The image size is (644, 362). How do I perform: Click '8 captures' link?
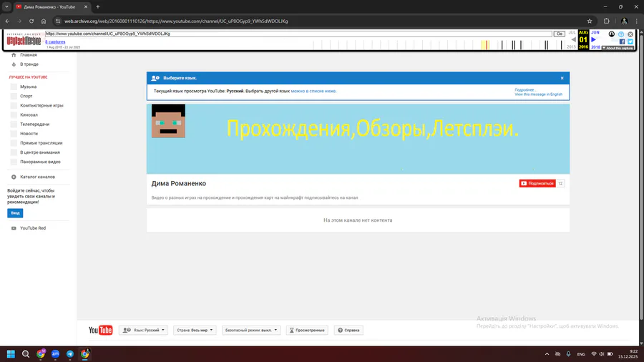(x=55, y=42)
